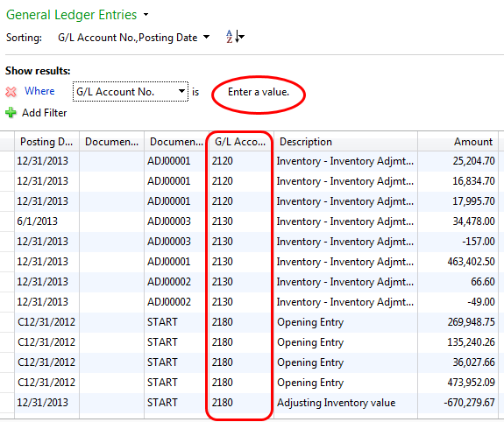Screen dimensions: 504x422
Task: Open the General Ledger Entries title dropdown
Action: (x=146, y=15)
